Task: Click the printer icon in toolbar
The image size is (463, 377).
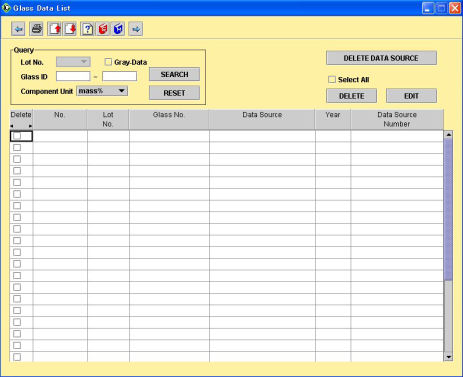Action: click(36, 29)
